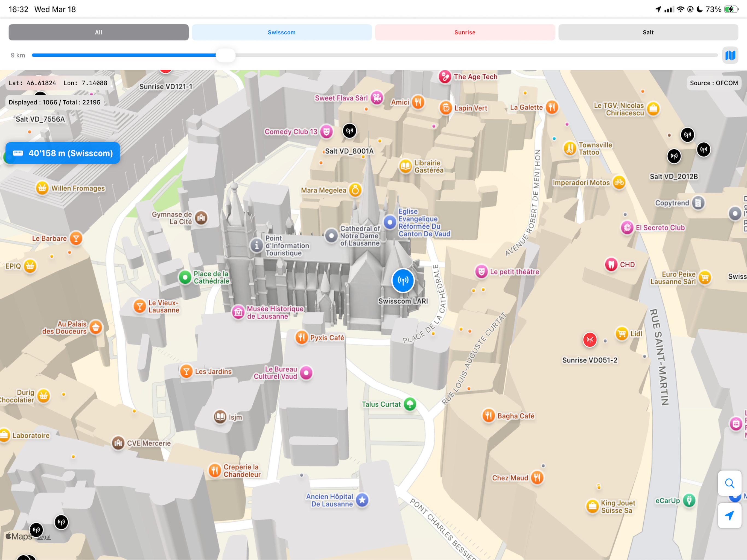
Task: Tap the Place de la Cathédrale green marker
Action: click(x=185, y=278)
